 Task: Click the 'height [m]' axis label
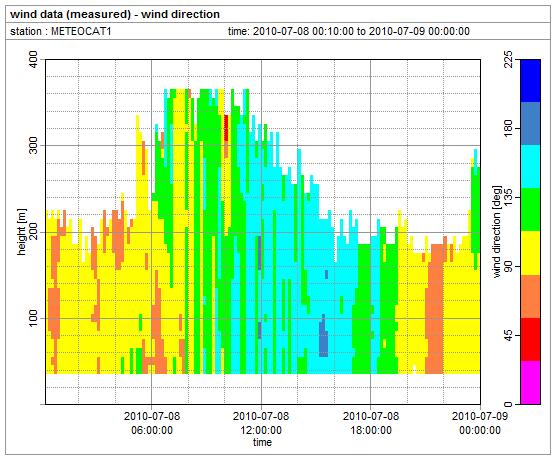(22, 232)
